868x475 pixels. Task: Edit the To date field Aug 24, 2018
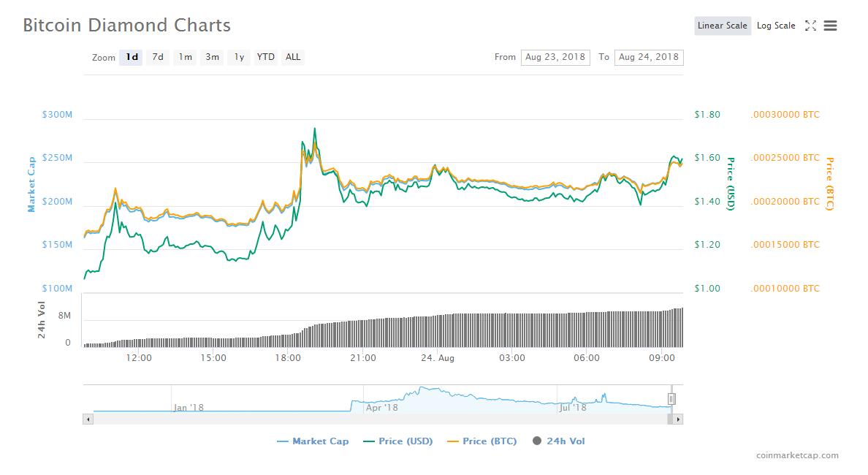(649, 57)
